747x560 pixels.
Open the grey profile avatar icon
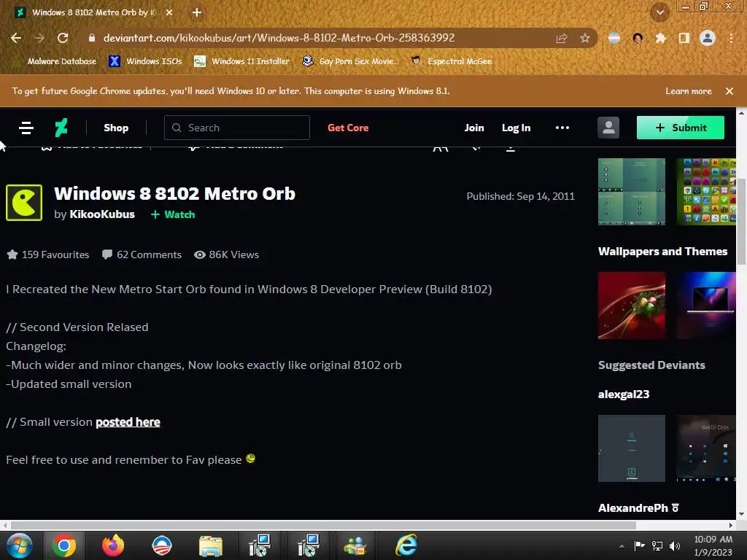(x=608, y=128)
